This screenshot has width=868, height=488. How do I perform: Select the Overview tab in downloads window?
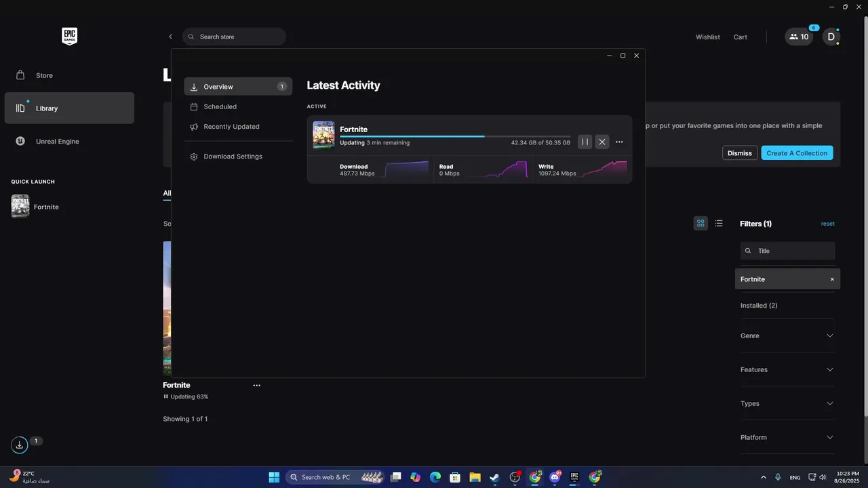click(238, 87)
